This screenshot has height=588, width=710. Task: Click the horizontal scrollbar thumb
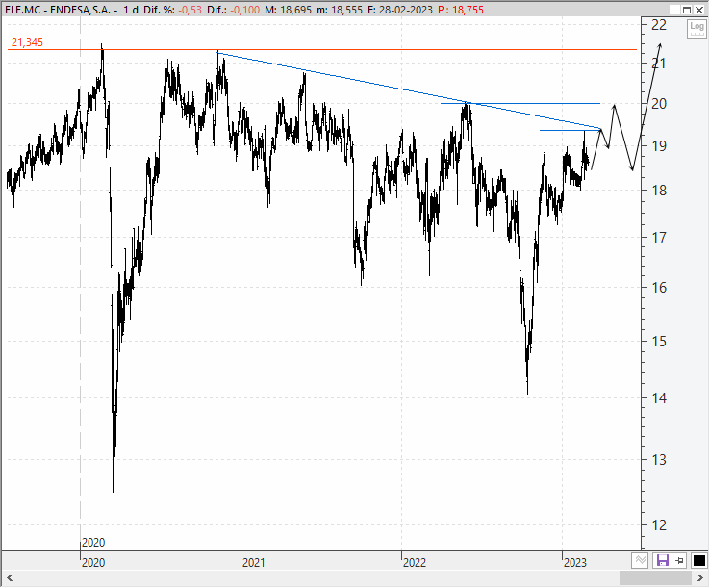[655, 578]
